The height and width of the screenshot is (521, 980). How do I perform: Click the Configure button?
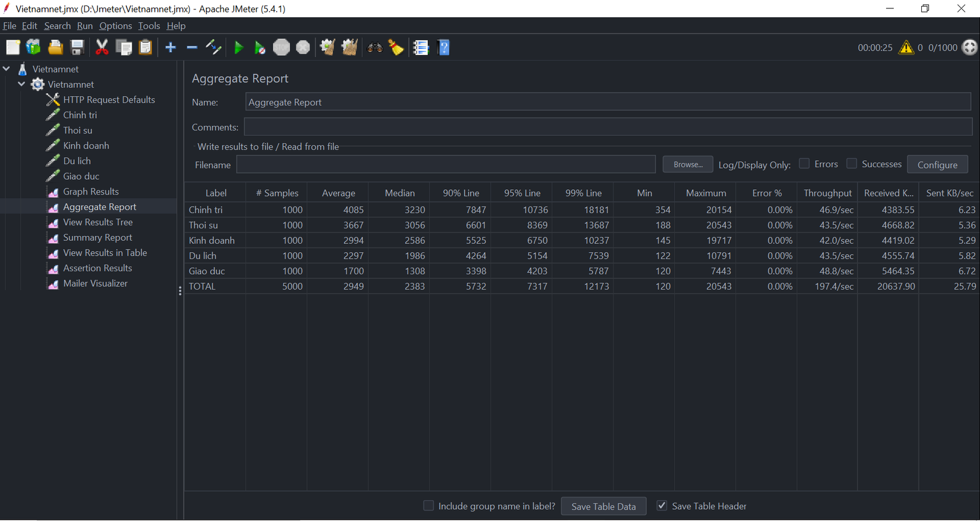[937, 164]
